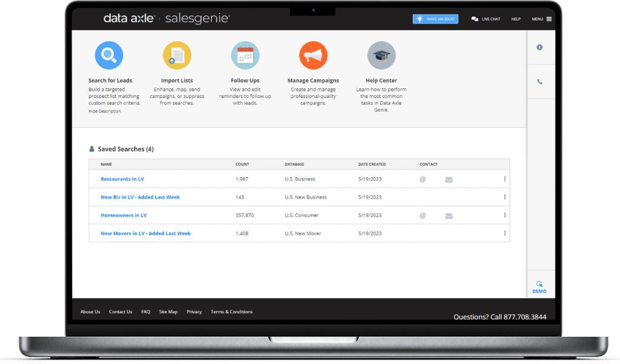This screenshot has height=364, width=620.
Task: Click the dollar coin icon in right sidebar
Action: pyautogui.click(x=539, y=48)
